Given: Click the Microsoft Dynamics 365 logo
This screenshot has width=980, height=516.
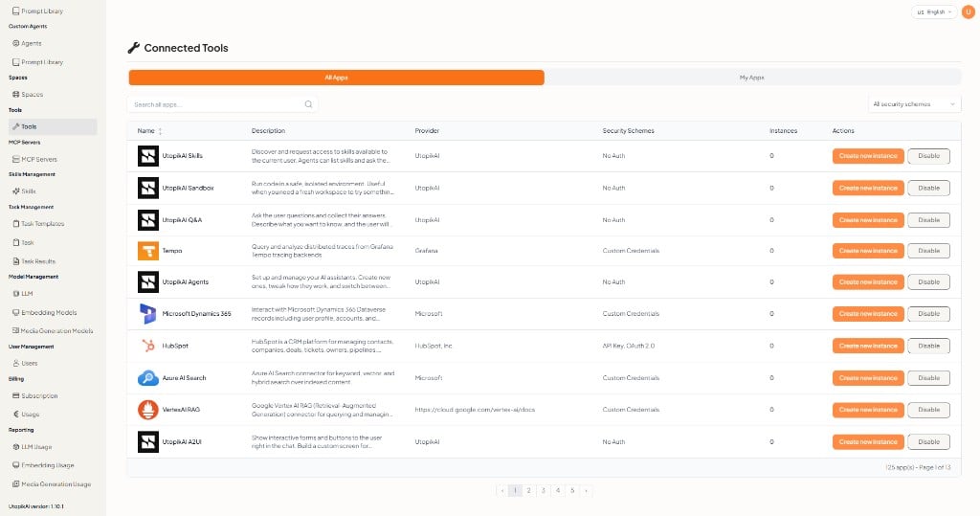Looking at the screenshot, I should (x=148, y=314).
